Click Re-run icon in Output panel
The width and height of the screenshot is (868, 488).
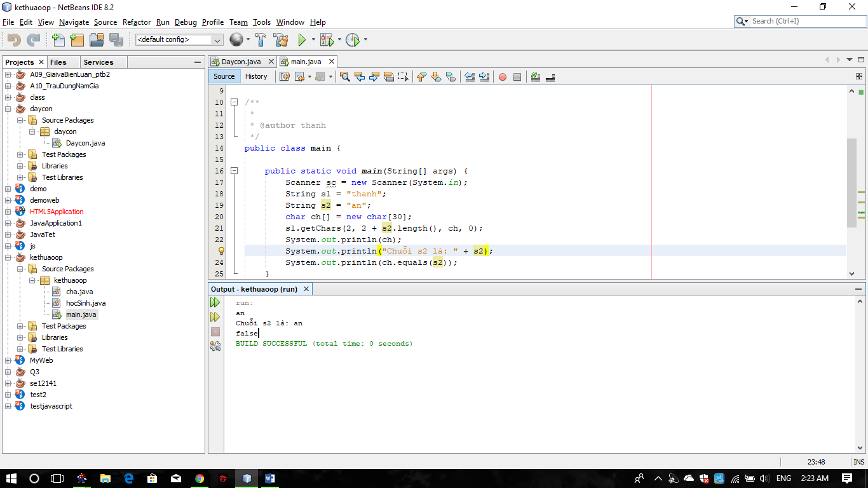point(215,303)
